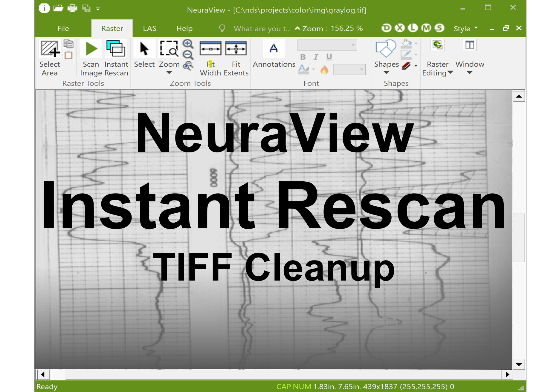Image resolution: width=548 pixels, height=392 pixels.
Task: Open the File tab
Action: pyautogui.click(x=63, y=28)
